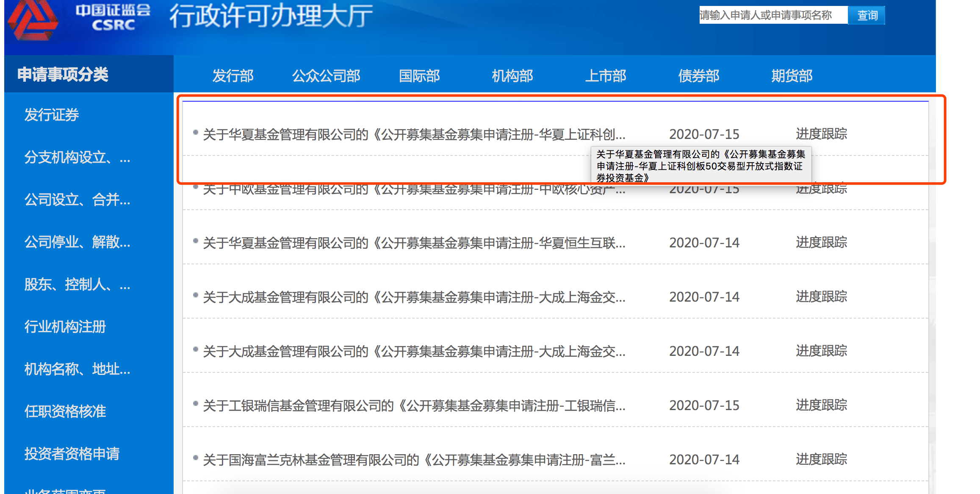
Task: Click 进度跟踪 for the 国海富兰克林 row
Action: (x=822, y=459)
